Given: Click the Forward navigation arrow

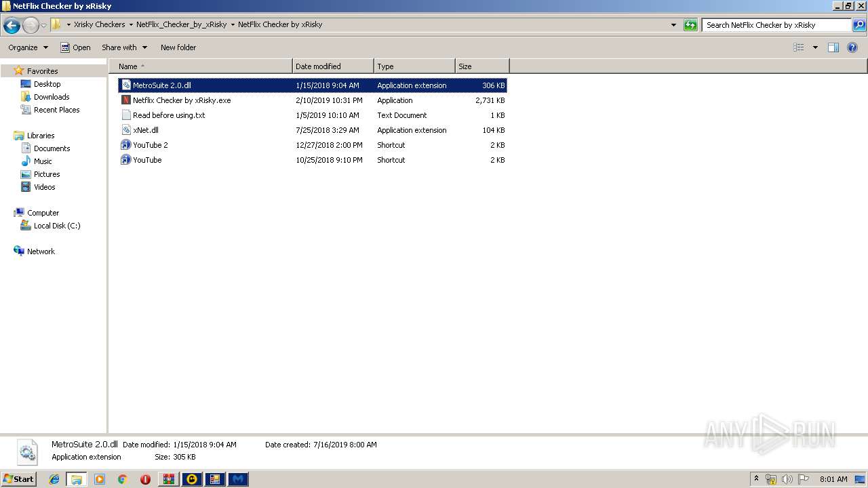Looking at the screenshot, I should pyautogui.click(x=31, y=25).
